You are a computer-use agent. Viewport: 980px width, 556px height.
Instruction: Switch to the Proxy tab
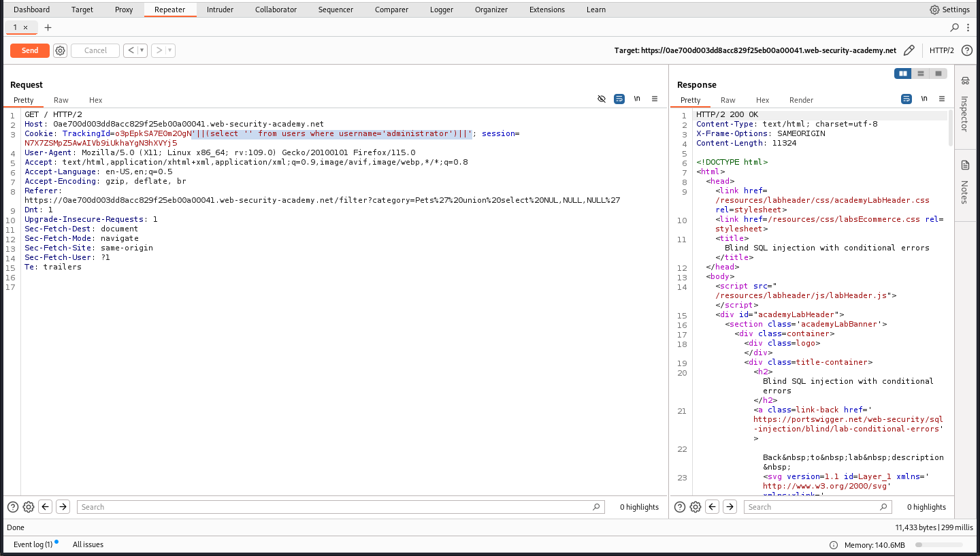(x=123, y=10)
